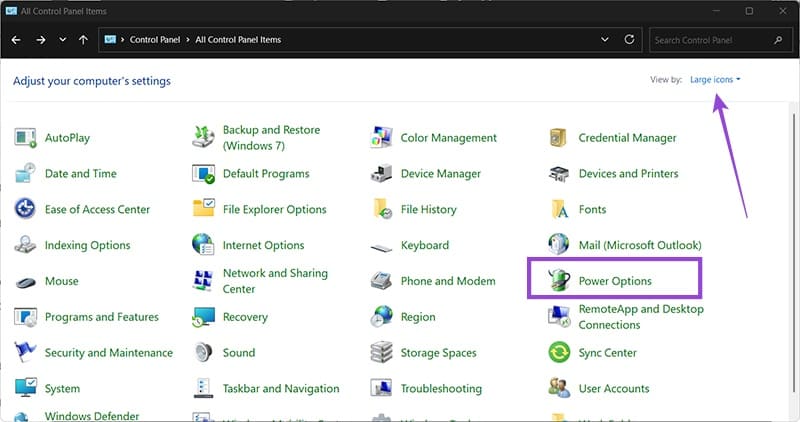Image resolution: width=800 pixels, height=422 pixels.
Task: Click the Default Programs icon
Action: point(203,173)
